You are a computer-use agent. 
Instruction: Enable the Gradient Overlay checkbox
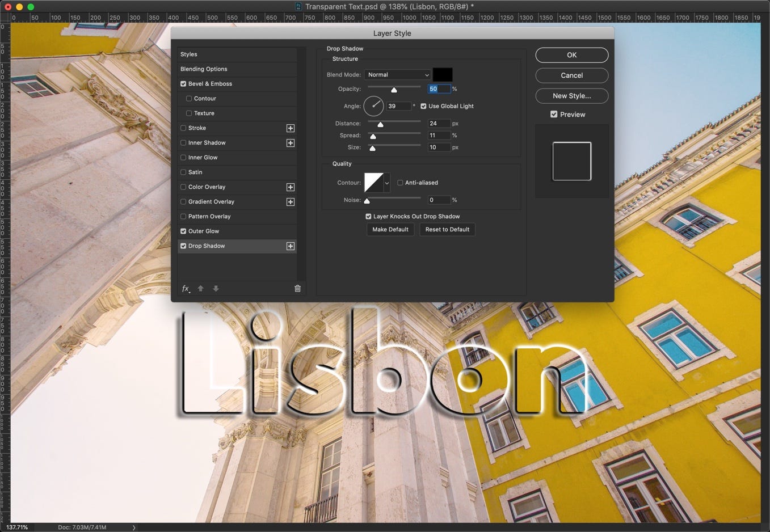point(183,202)
